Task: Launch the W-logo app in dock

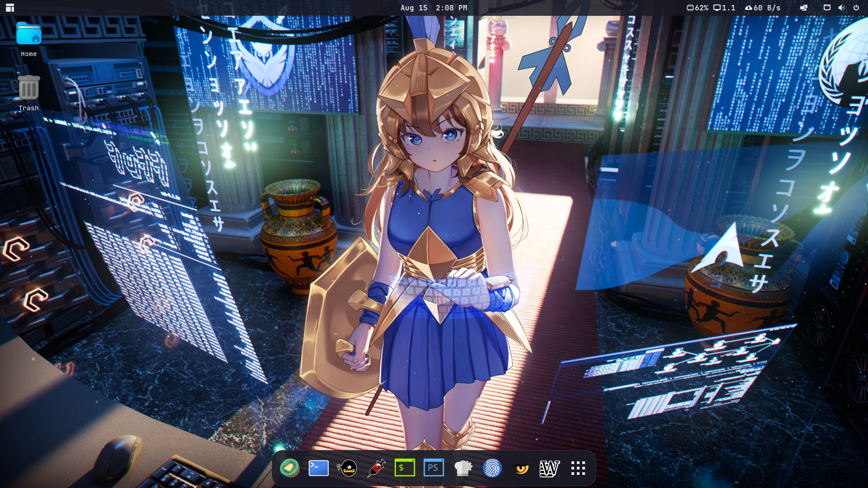Action: click(550, 468)
